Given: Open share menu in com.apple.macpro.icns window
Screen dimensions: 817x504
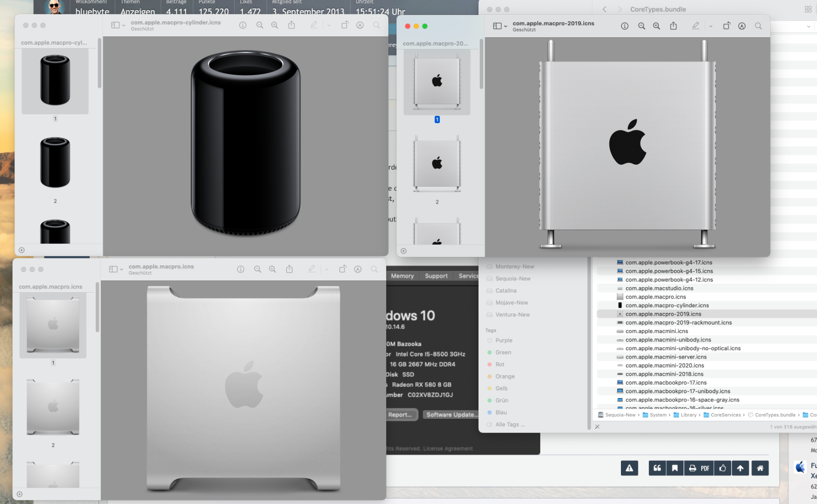Looking at the screenshot, I should pyautogui.click(x=289, y=269).
